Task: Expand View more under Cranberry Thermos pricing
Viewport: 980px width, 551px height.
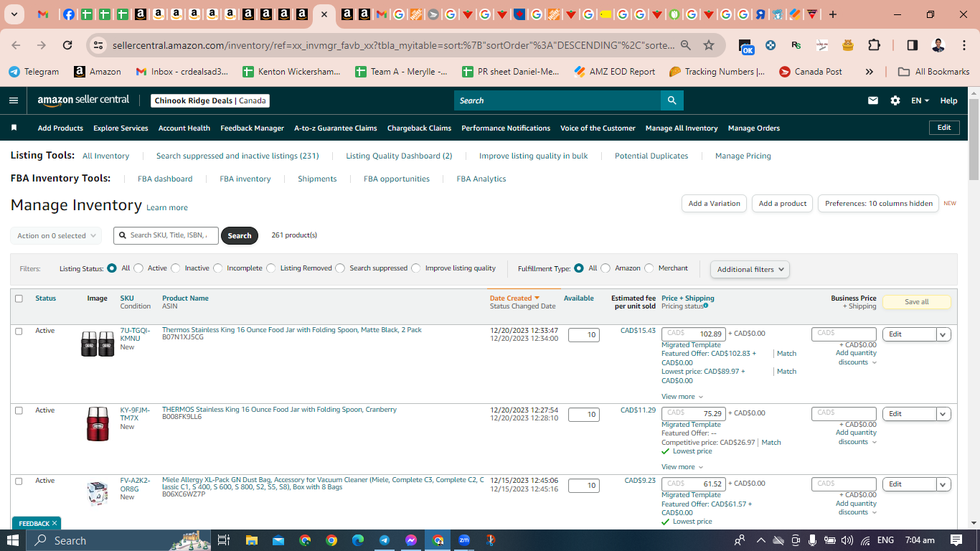Action: [682, 467]
